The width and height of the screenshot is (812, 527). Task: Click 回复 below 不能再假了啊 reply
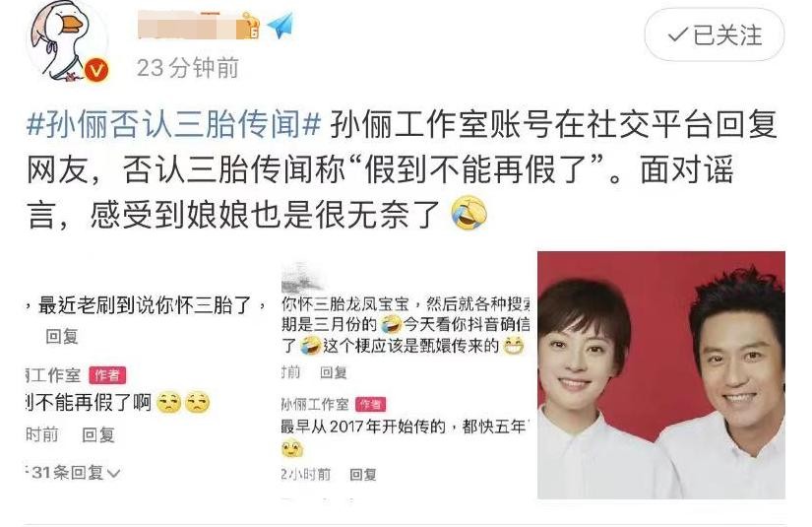click(x=98, y=434)
